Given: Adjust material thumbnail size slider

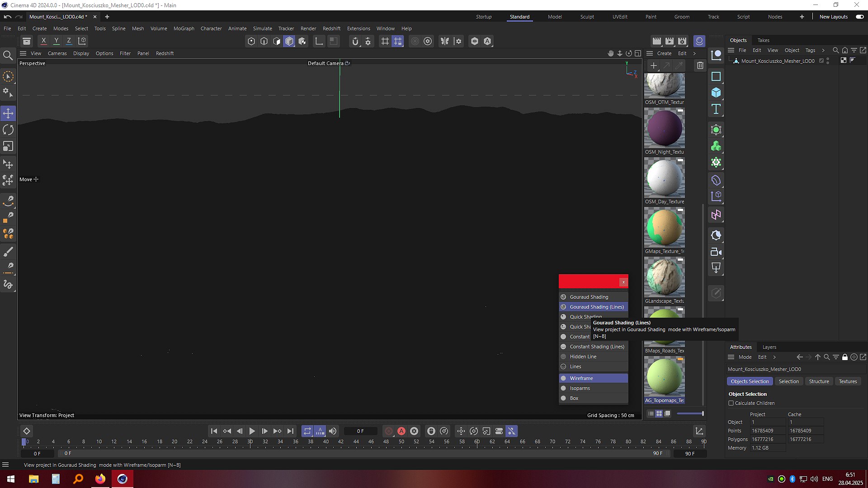Looking at the screenshot, I should tap(690, 413).
